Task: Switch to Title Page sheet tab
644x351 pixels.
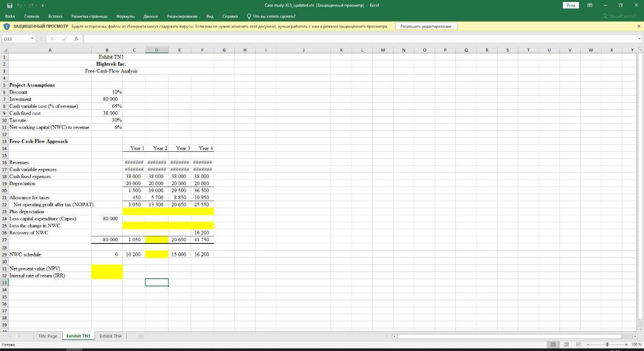Action: [x=48, y=336]
